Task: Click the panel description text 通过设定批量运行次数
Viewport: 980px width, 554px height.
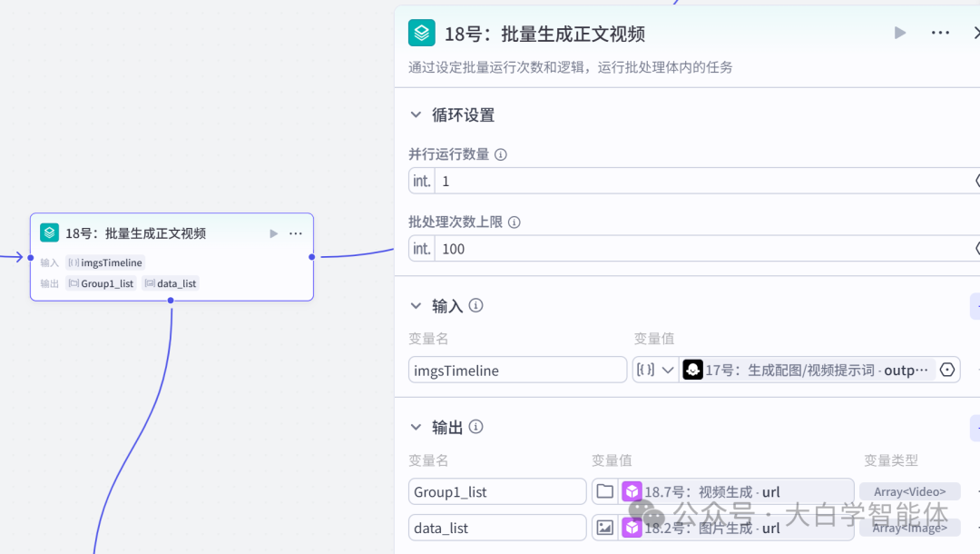Action: [570, 67]
